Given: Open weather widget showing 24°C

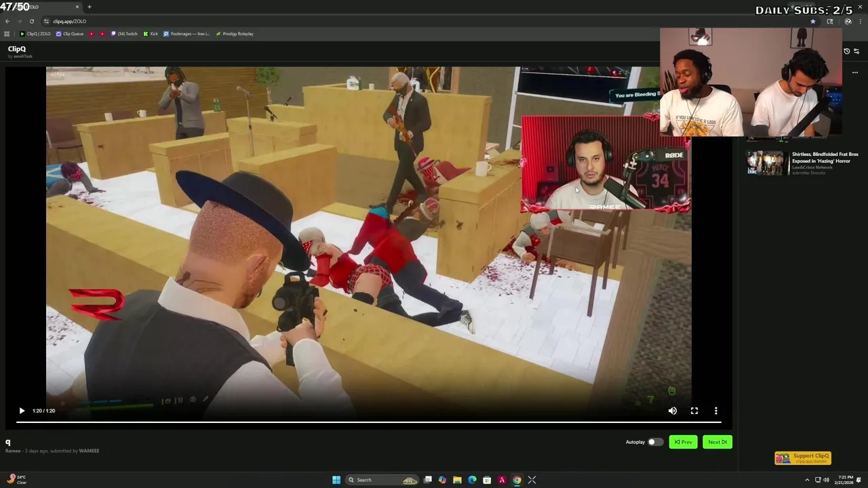Looking at the screenshot, I should click(x=16, y=480).
